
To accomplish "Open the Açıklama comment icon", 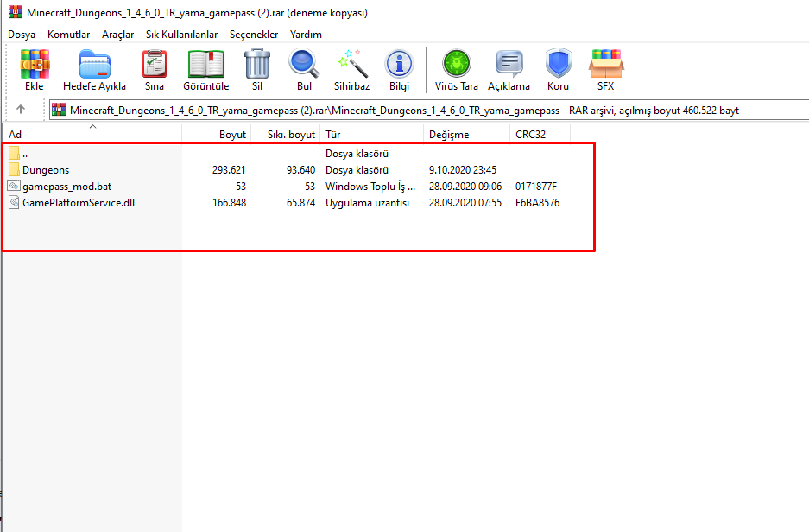I will [509, 64].
